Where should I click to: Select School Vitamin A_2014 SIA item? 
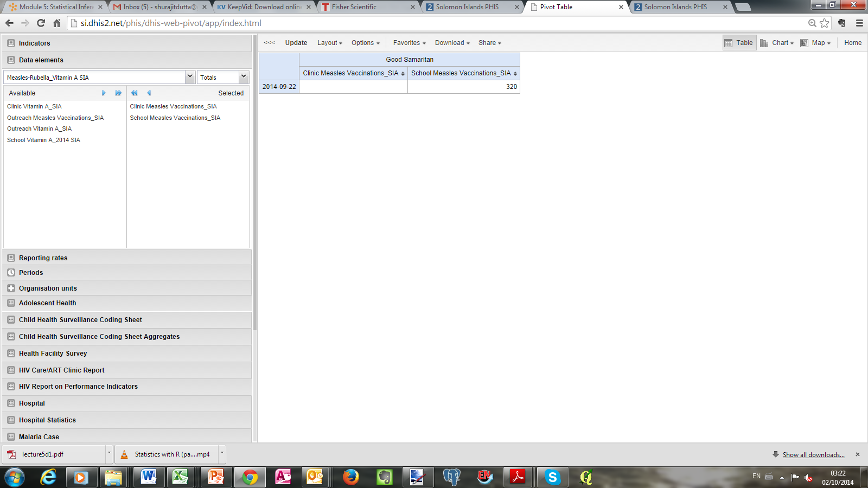(x=43, y=140)
